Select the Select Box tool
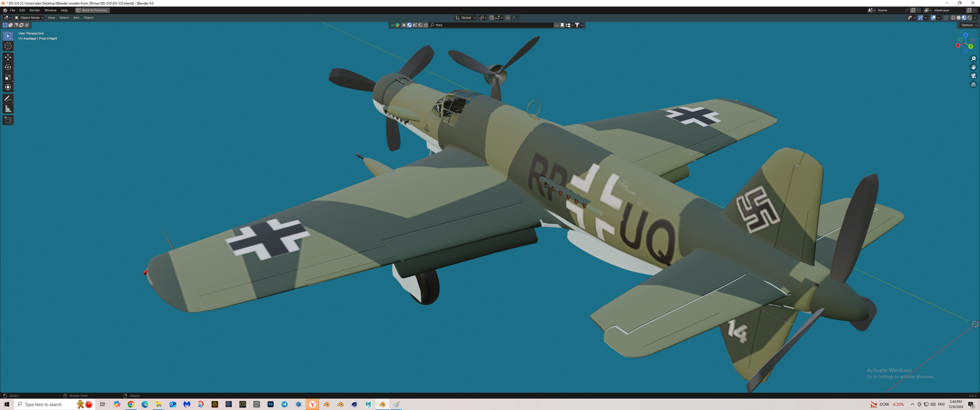The height and width of the screenshot is (410, 980). click(x=8, y=36)
